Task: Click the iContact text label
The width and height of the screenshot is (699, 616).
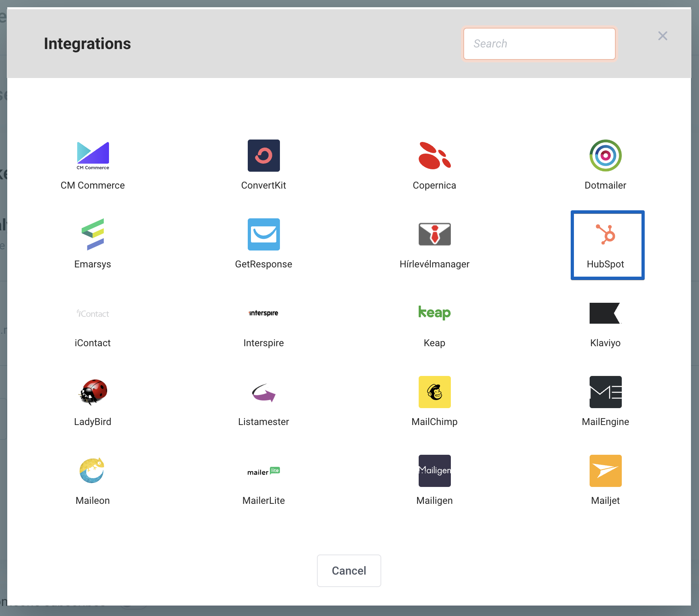Action: coord(93,343)
